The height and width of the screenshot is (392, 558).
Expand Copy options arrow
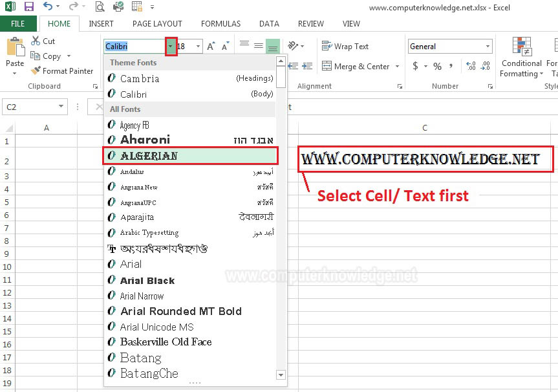click(x=69, y=56)
